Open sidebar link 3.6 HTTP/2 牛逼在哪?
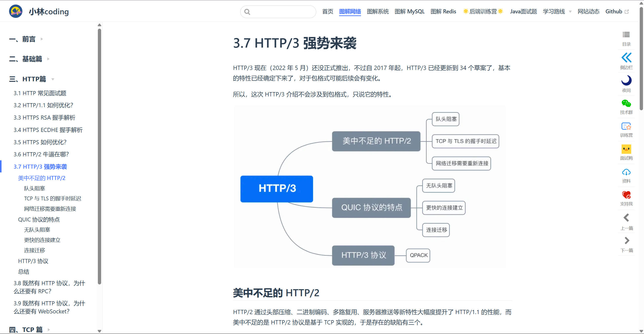 point(41,154)
